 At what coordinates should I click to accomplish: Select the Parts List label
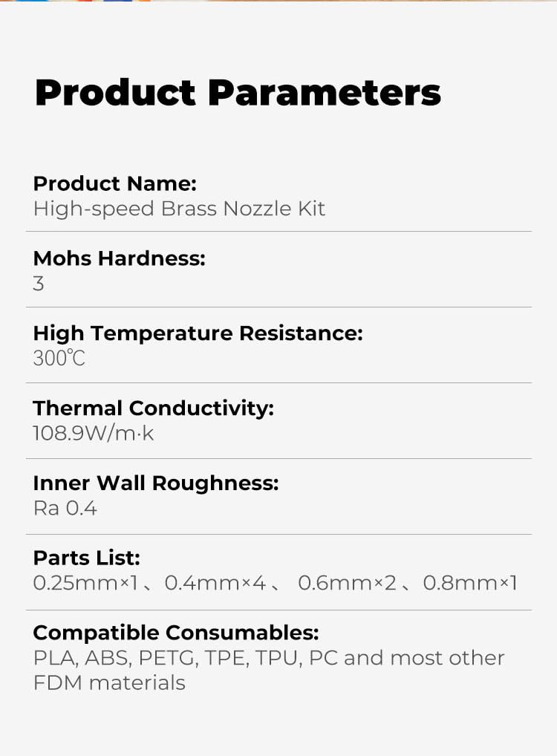(x=87, y=558)
